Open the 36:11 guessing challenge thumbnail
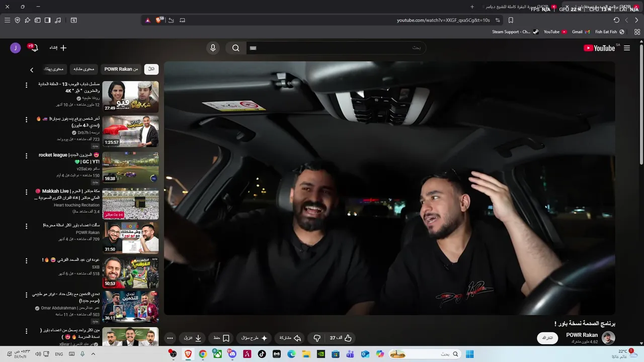 pyautogui.click(x=130, y=307)
